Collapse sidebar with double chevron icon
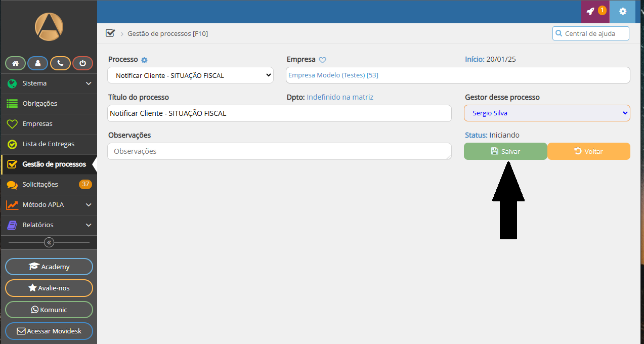Viewport: 644px width, 344px height. [x=49, y=242]
